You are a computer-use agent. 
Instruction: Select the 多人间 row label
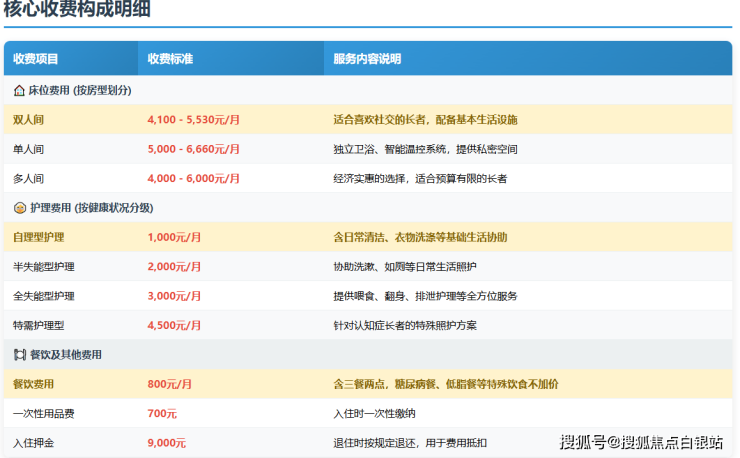click(x=28, y=179)
